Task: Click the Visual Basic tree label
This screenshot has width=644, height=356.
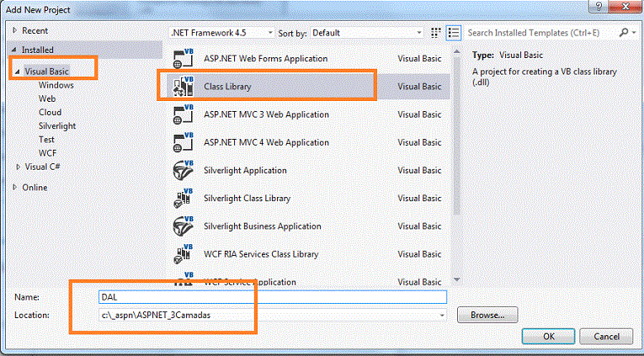Action: click(x=46, y=72)
